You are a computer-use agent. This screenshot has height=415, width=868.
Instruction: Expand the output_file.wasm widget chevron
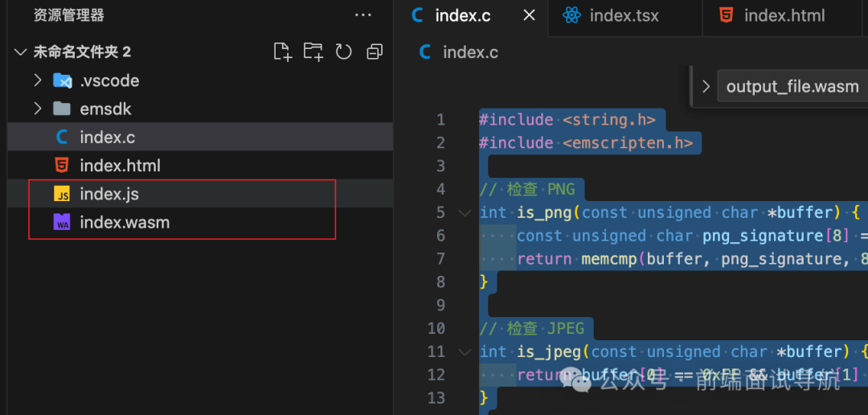(x=706, y=87)
